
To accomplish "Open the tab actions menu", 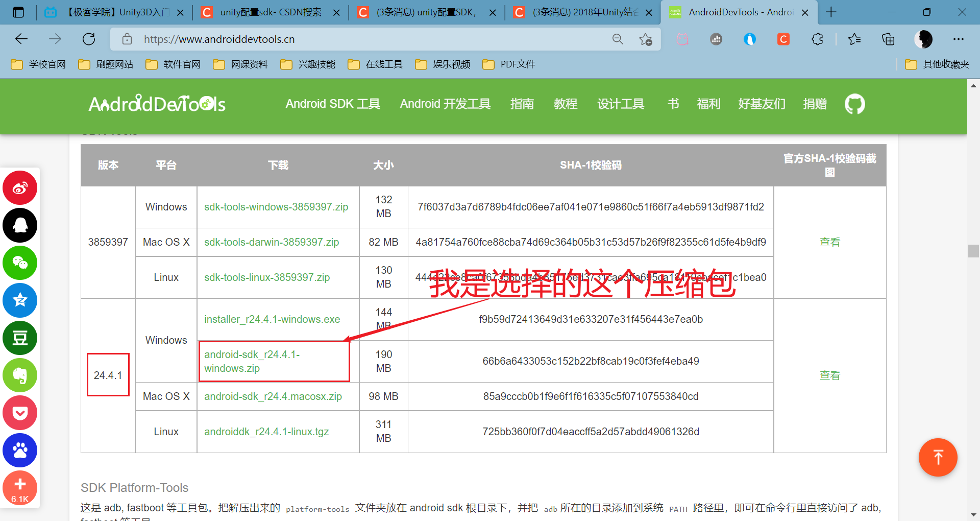I will (18, 12).
